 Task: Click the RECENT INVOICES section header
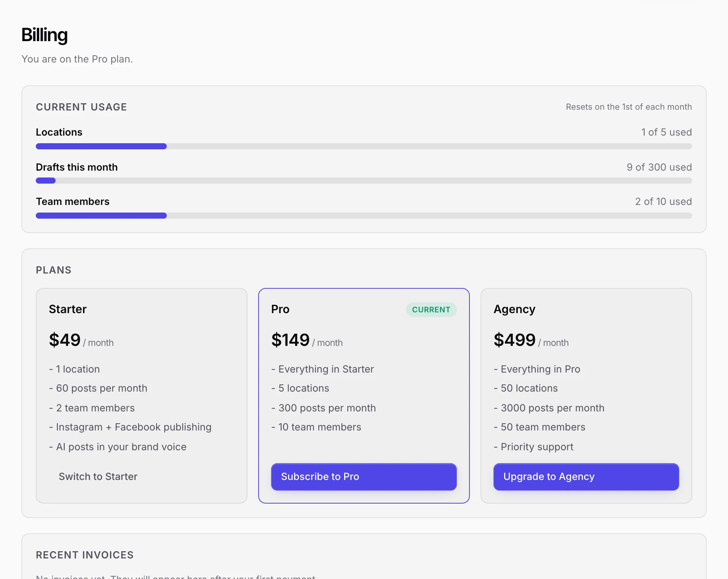(85, 555)
